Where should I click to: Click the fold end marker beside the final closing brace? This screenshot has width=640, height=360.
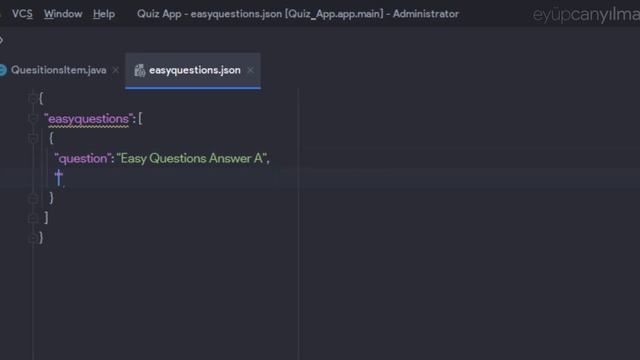[33, 238]
